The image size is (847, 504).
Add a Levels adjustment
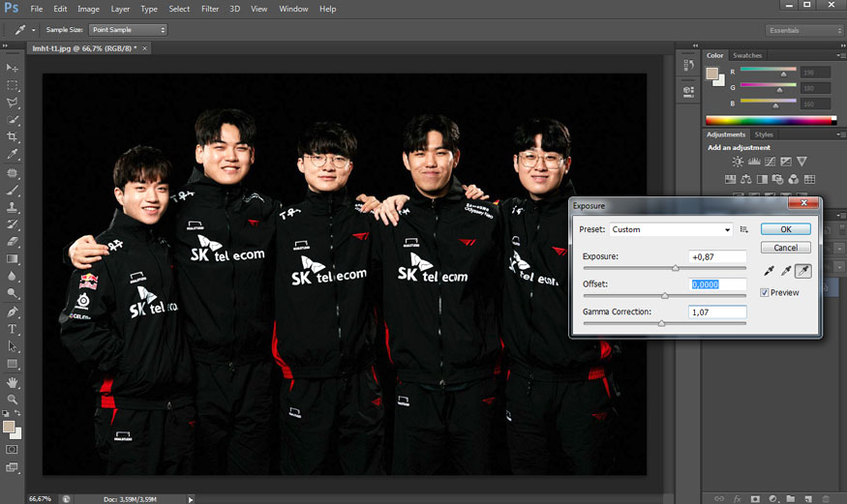coord(754,162)
